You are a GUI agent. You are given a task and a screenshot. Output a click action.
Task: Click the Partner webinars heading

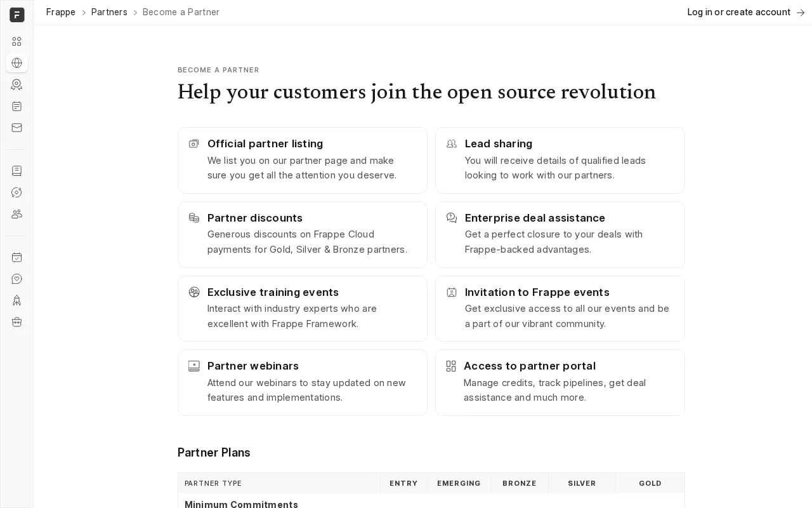pyautogui.click(x=253, y=366)
